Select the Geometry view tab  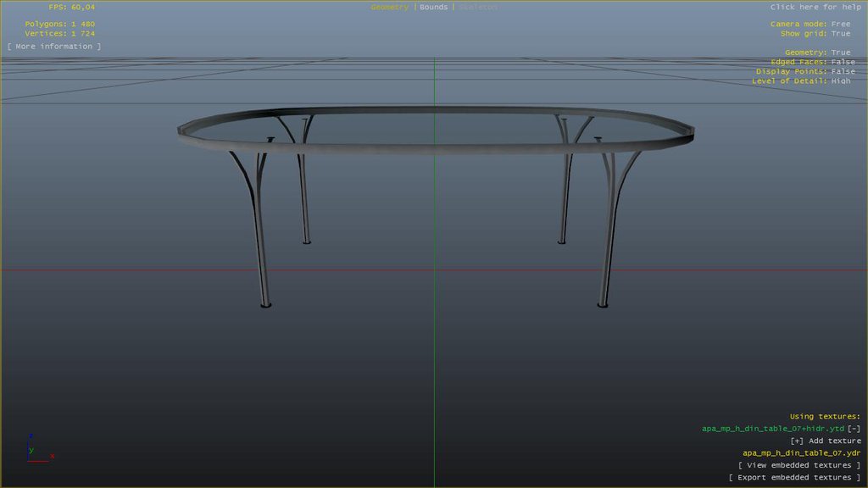click(389, 7)
